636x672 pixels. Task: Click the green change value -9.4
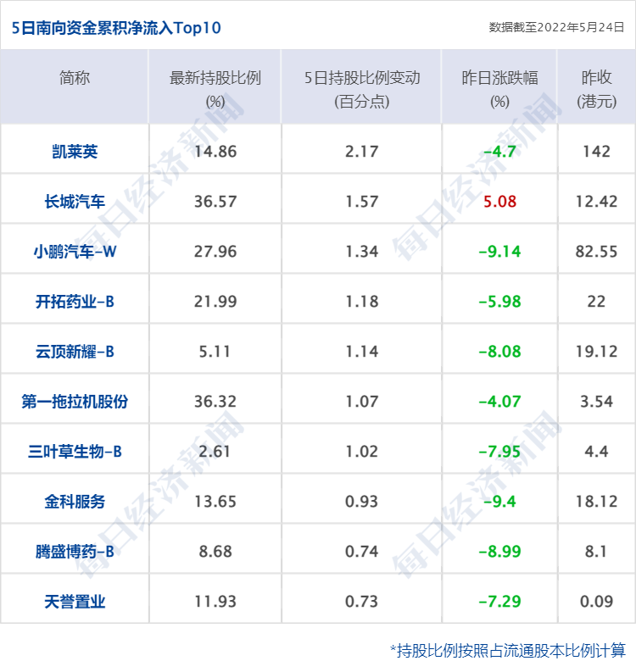499,502
